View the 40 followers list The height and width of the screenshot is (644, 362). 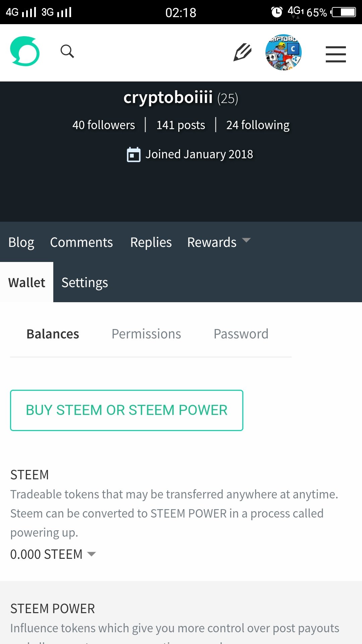[104, 125]
